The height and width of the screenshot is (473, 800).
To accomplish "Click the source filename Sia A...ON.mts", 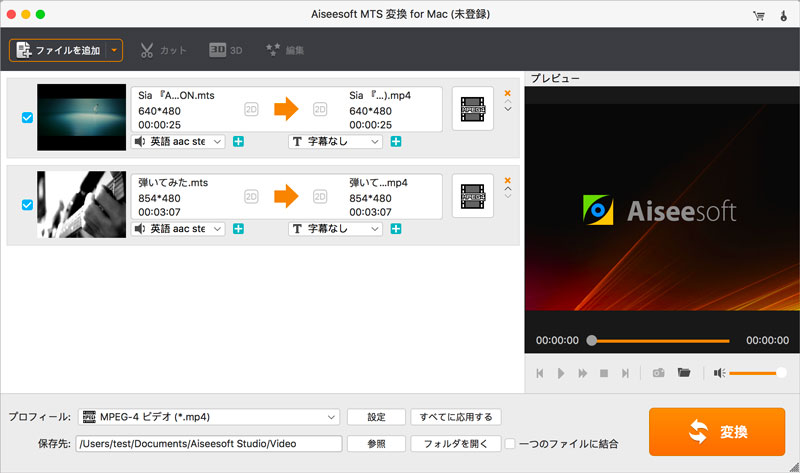I will click(176, 95).
